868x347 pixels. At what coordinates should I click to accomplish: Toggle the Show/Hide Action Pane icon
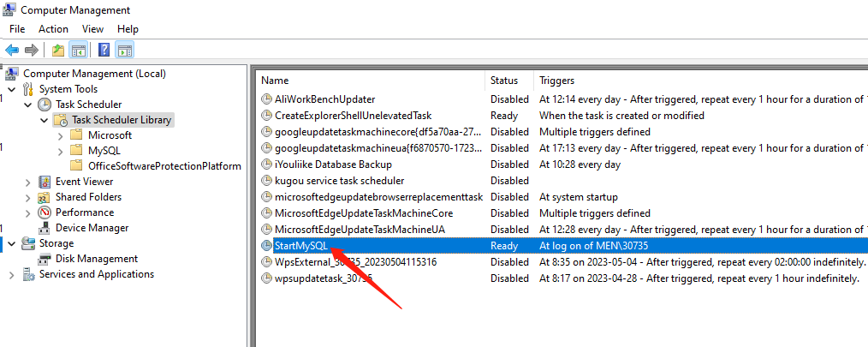124,50
